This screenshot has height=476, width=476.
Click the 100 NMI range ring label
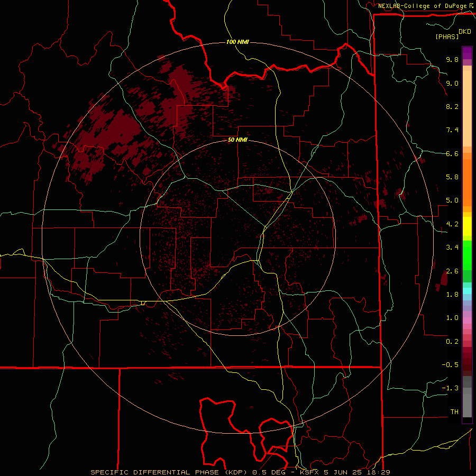click(237, 42)
